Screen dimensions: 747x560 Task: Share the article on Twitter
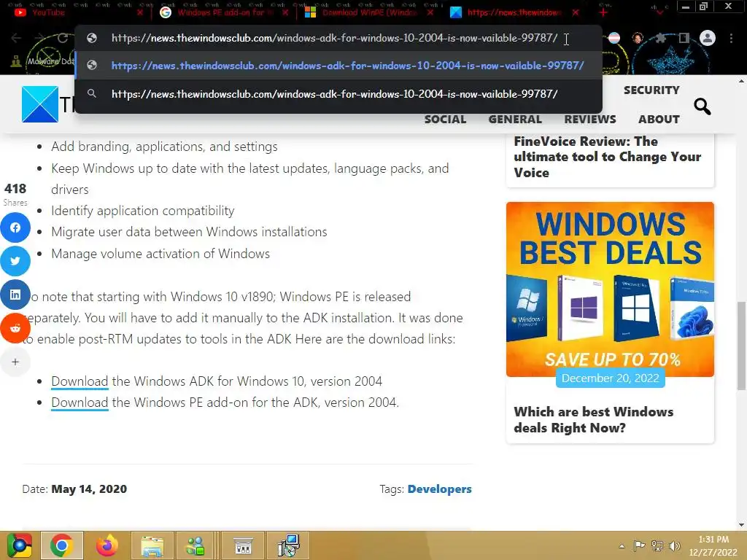pyautogui.click(x=15, y=261)
